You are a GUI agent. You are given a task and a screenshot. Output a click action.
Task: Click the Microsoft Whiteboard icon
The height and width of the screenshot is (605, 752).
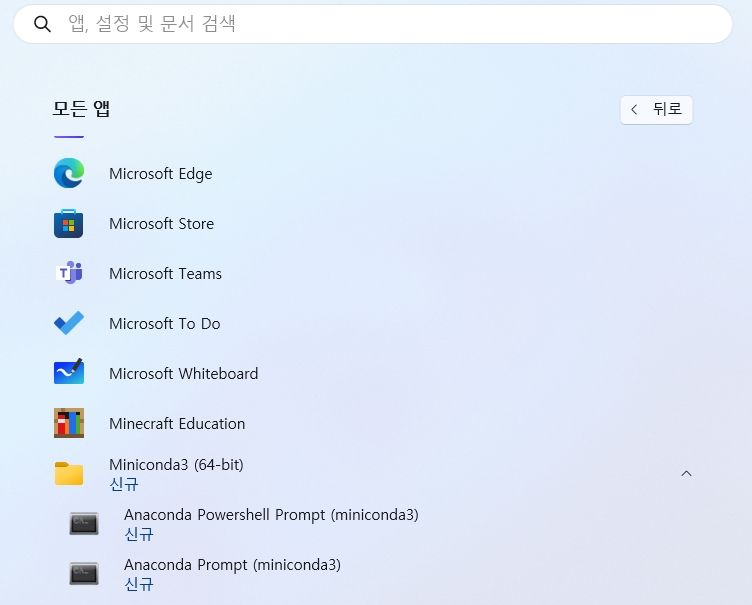(69, 372)
